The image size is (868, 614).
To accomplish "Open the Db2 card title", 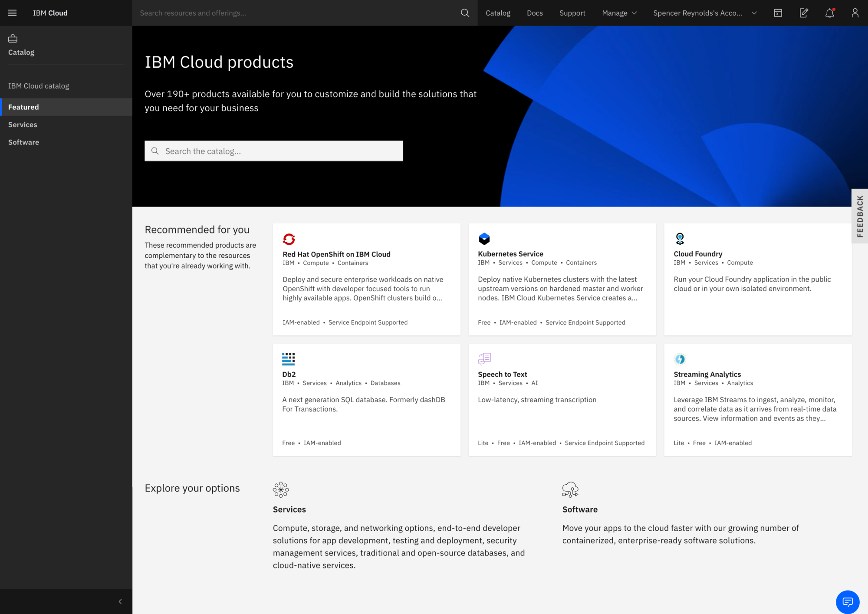I will 289,374.
